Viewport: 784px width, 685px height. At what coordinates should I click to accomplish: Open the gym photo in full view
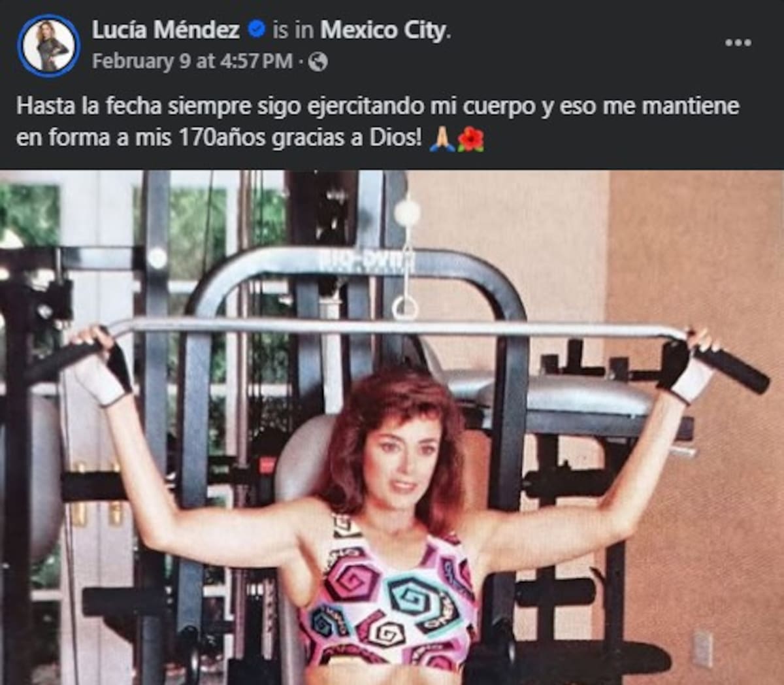[392, 427]
